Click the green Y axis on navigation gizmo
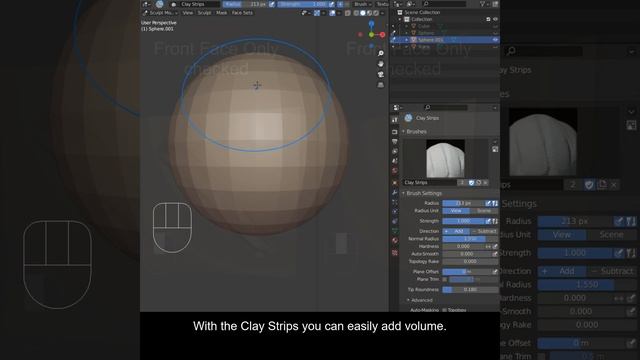Viewport: 640px width, 360px height. 371,35
